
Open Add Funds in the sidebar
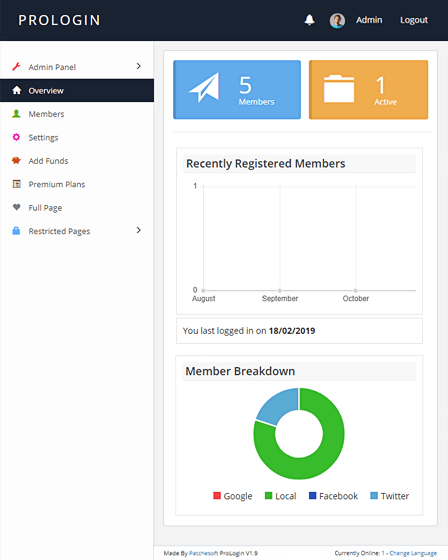(x=77, y=161)
